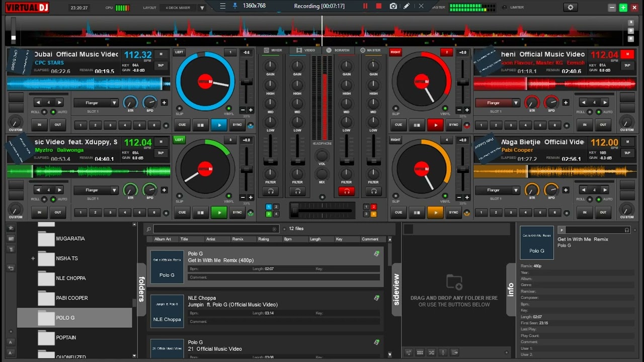This screenshot has width=644, height=362.
Task: Switch to the SCRATCH tab
Action: pyautogui.click(x=338, y=50)
